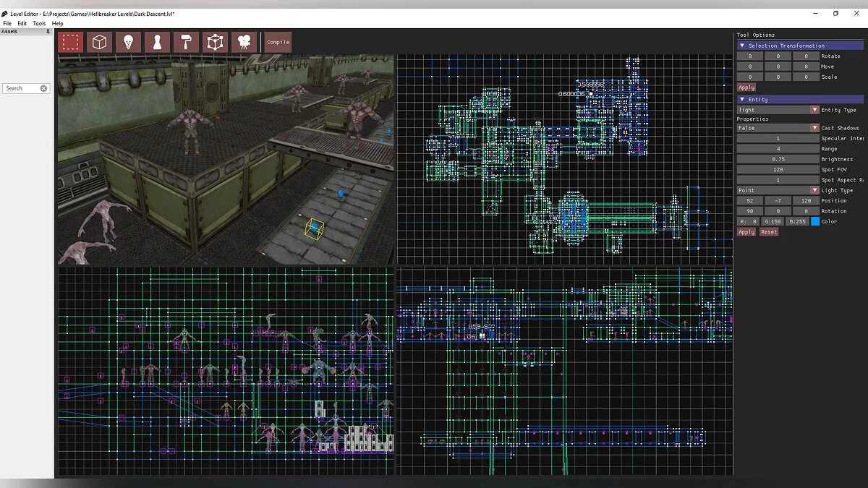Click the first field in the Move row
The height and width of the screenshot is (488, 868).
[750, 67]
